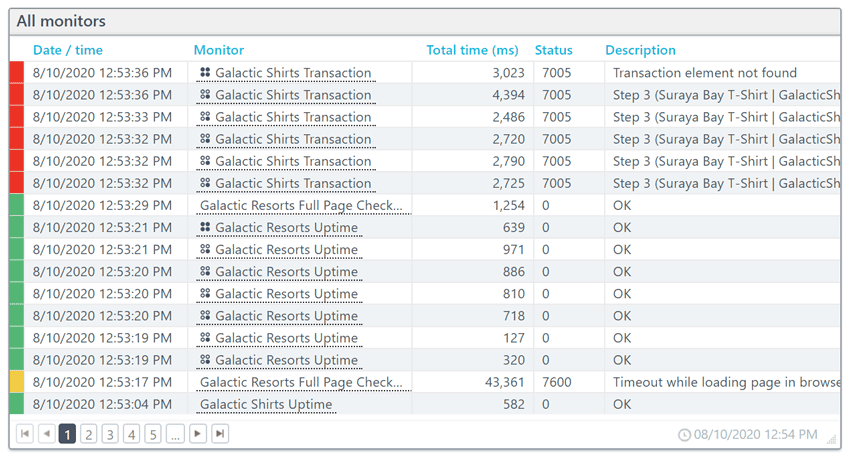Click monitor group icon in the 3,023 ms row
This screenshot has height=460, width=850.
coord(205,72)
